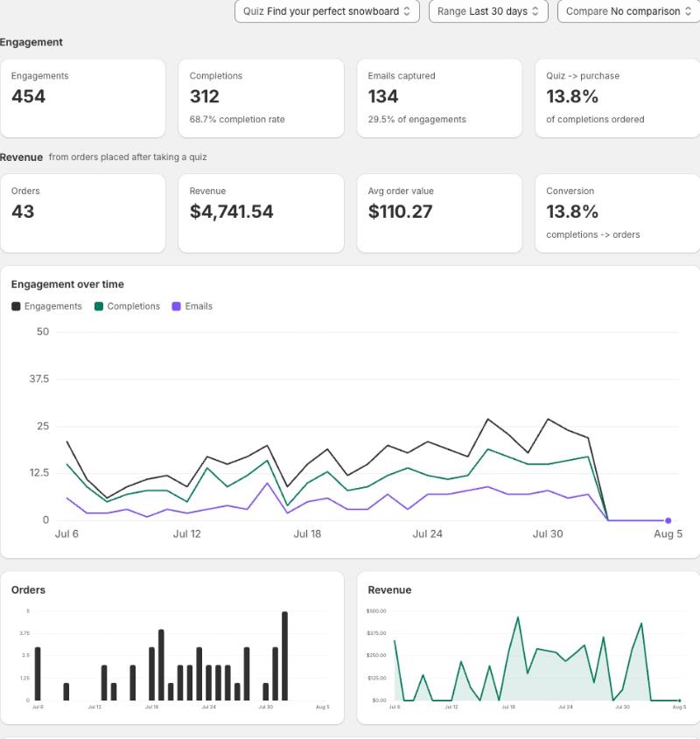Select the Emails captured 134 card
Image resolution: width=700 pixels, height=739 pixels.
coord(439,99)
